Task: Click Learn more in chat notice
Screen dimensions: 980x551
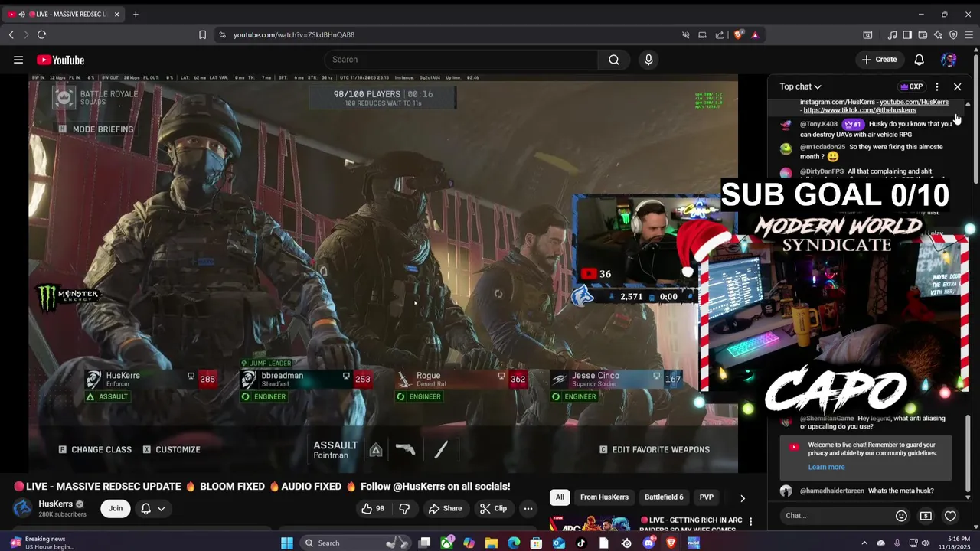Action: click(826, 467)
